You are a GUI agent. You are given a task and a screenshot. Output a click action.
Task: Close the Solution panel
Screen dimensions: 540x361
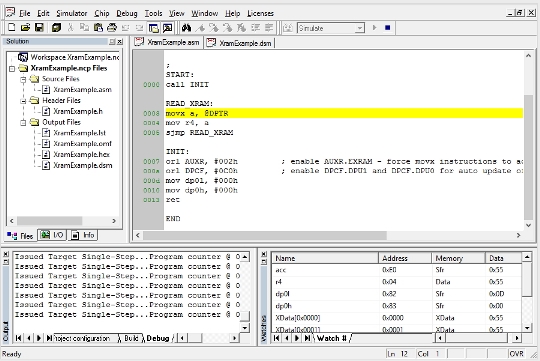coord(120,42)
